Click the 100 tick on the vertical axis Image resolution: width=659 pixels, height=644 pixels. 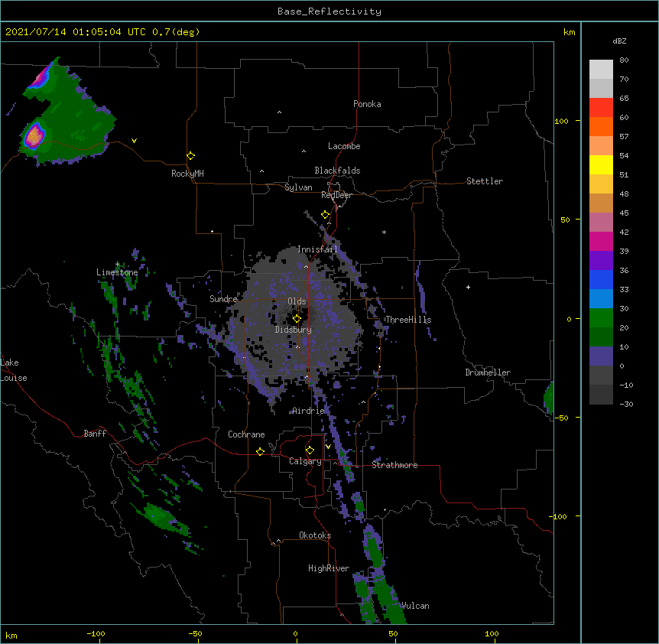[x=561, y=121]
